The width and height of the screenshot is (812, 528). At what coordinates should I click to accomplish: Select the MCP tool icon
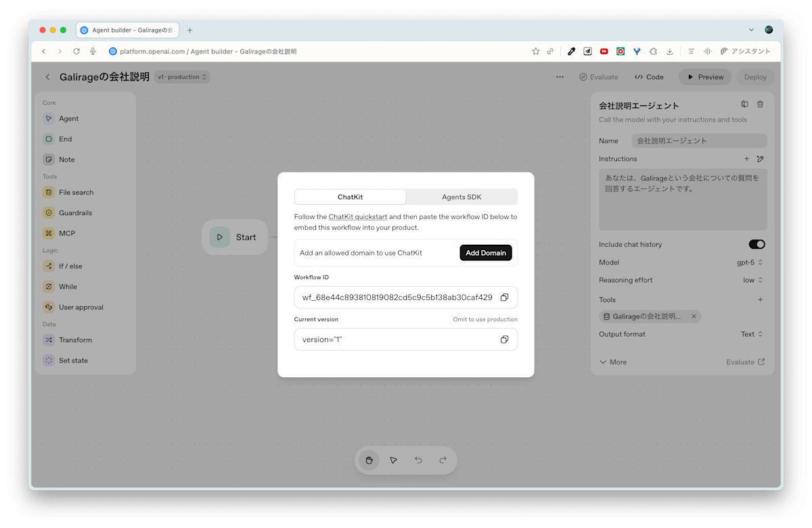click(49, 233)
